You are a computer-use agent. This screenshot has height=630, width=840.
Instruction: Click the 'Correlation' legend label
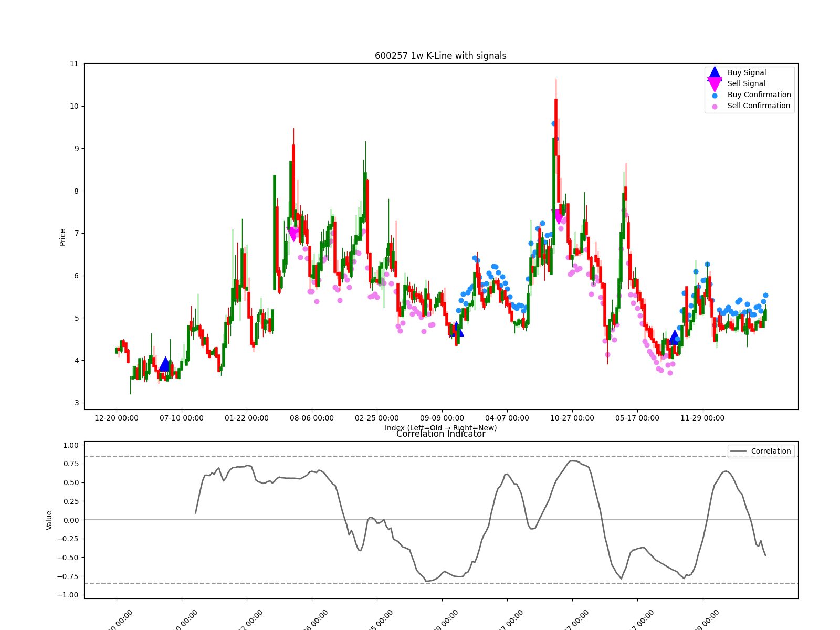(x=771, y=451)
